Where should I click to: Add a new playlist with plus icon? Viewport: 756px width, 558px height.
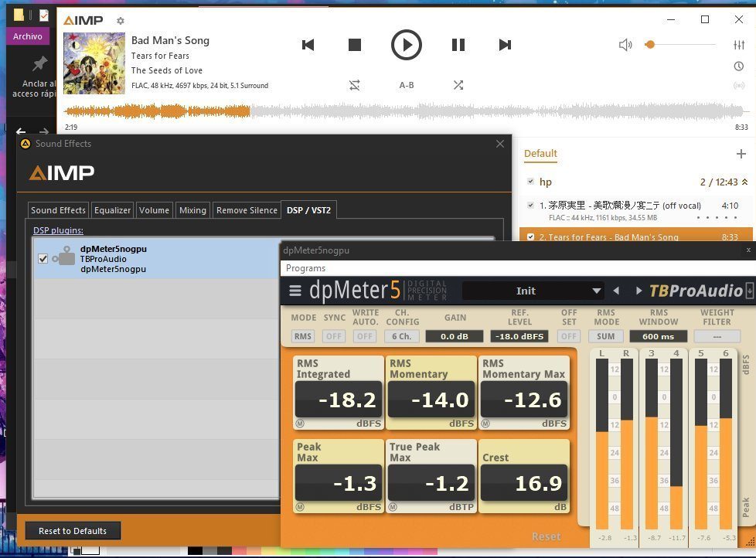741,154
